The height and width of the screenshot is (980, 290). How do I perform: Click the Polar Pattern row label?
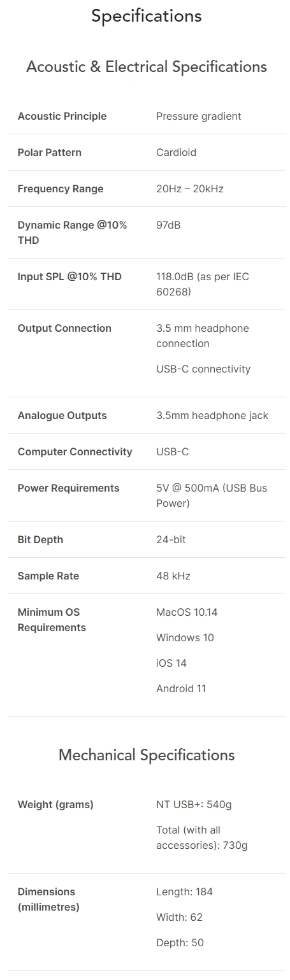(x=50, y=152)
